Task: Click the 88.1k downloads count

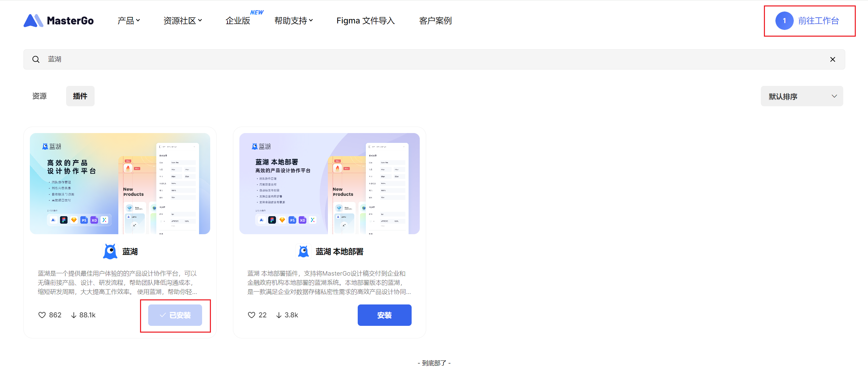Action: click(87, 315)
